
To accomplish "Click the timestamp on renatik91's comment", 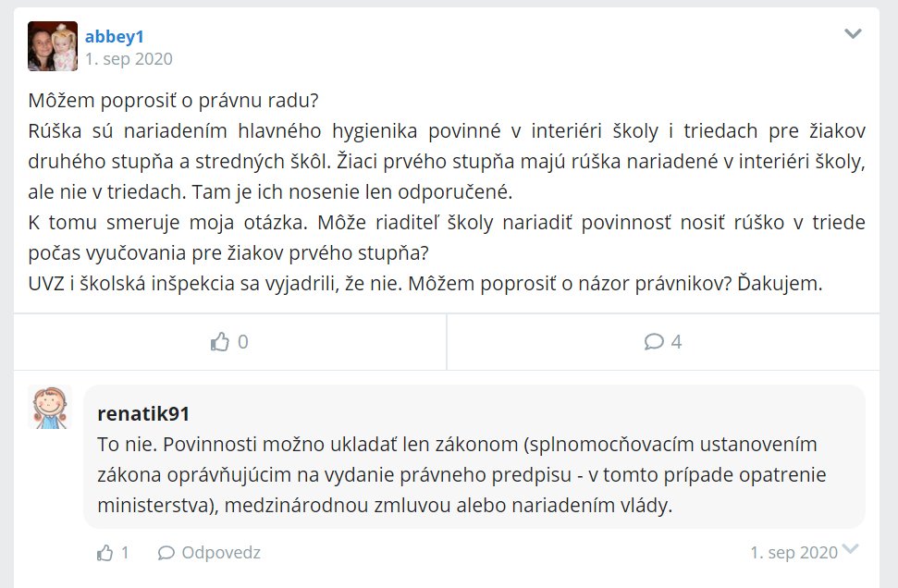I will (x=793, y=553).
